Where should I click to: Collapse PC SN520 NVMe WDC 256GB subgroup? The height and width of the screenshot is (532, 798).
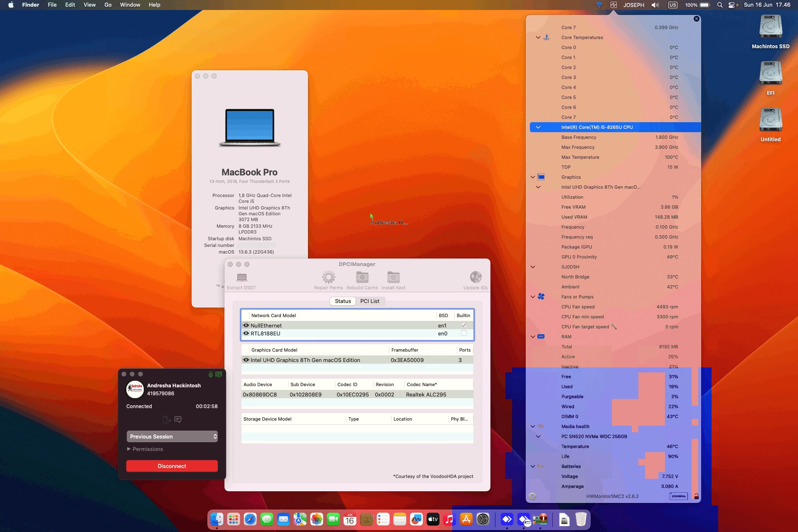point(538,436)
